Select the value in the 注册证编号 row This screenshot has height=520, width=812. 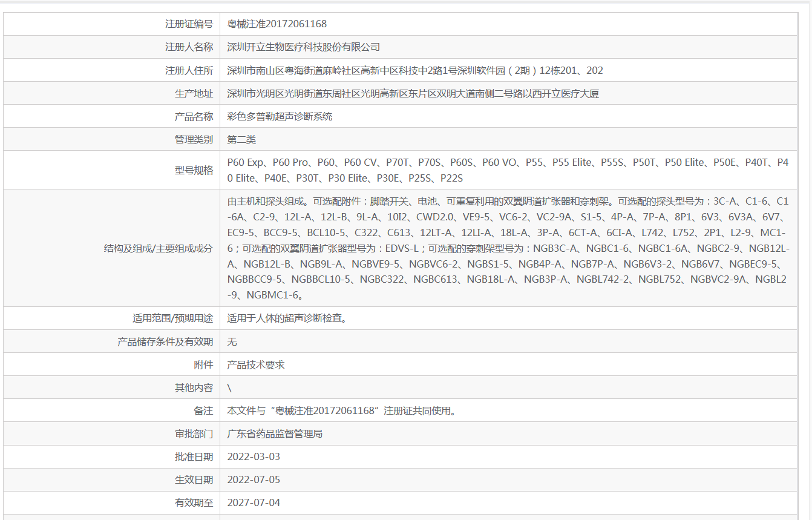(x=277, y=24)
